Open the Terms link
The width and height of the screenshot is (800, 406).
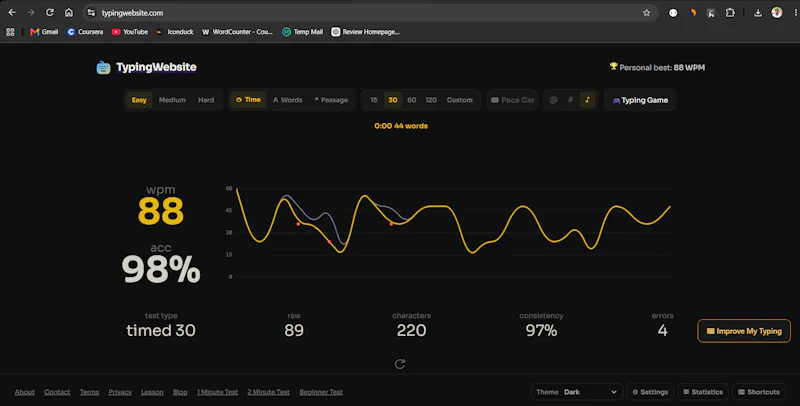click(89, 392)
